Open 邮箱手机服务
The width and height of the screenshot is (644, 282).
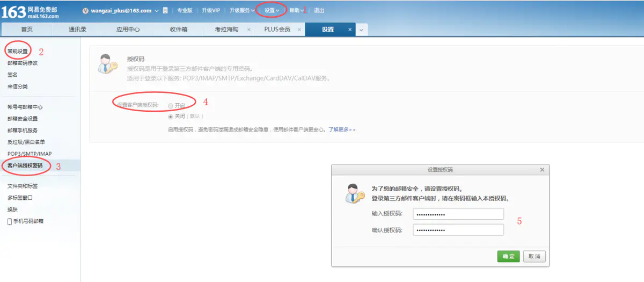[x=23, y=131]
